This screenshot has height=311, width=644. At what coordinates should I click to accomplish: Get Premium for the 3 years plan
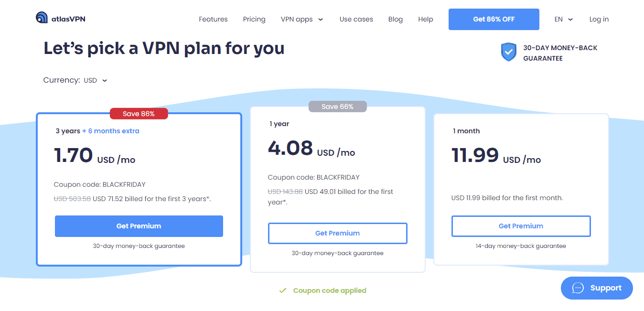139,226
